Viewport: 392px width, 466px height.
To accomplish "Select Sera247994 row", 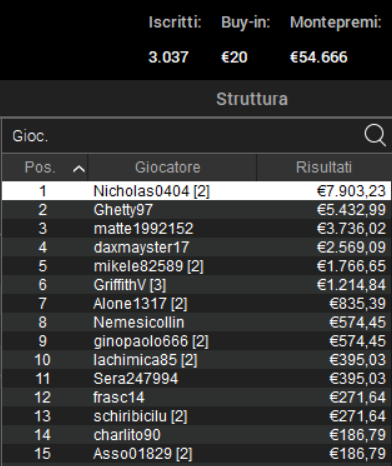I will click(196, 378).
